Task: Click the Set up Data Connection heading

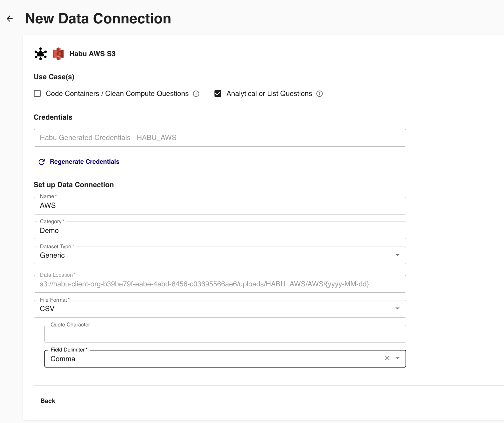Action: [x=74, y=185]
